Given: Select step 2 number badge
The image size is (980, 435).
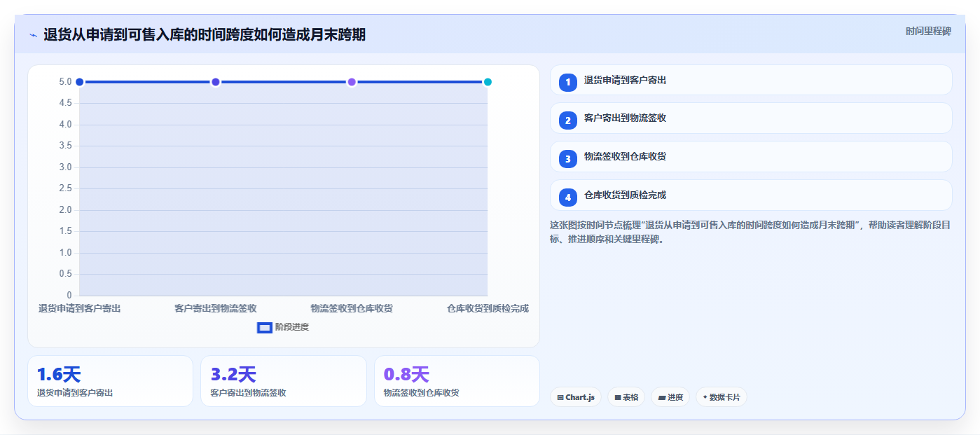Looking at the screenshot, I should tap(568, 120).
